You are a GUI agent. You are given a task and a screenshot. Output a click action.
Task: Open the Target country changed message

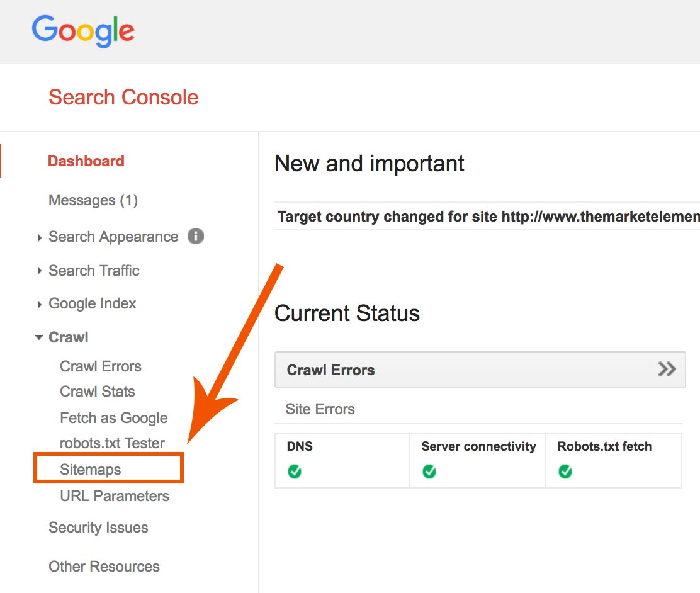[x=488, y=217]
